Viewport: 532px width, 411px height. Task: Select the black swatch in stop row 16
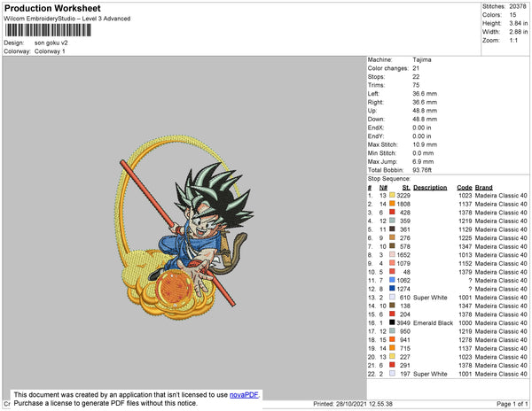click(x=392, y=322)
